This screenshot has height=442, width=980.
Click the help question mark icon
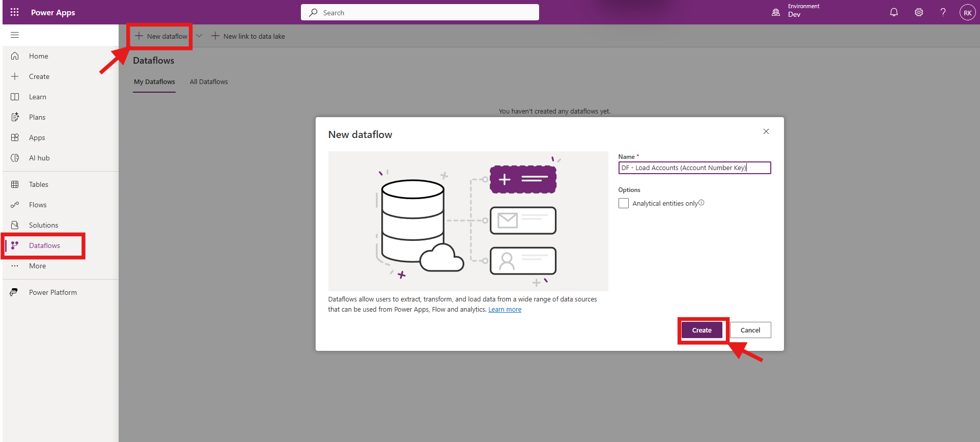coord(943,12)
